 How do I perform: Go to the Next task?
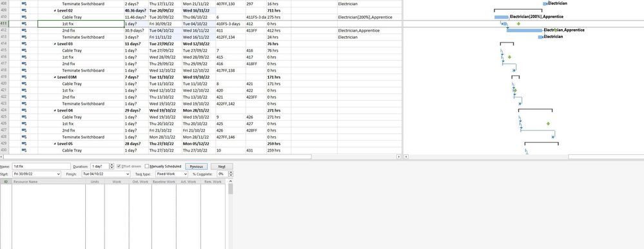coord(222,166)
